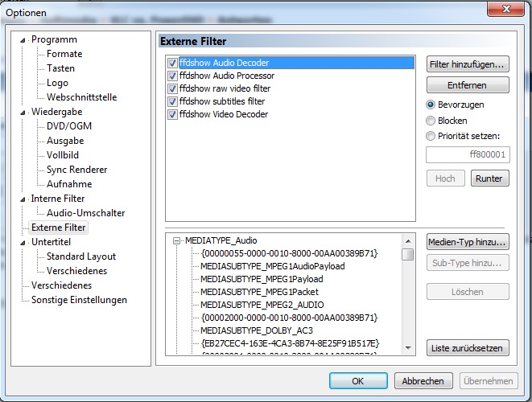Confirm the dialog with OK
The width and height of the screenshot is (532, 402).
358,381
